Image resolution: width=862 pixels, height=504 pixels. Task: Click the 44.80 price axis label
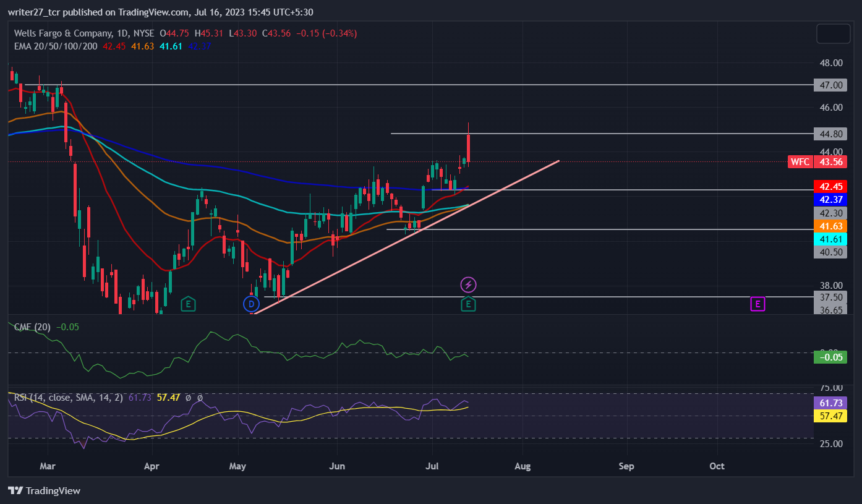pyautogui.click(x=830, y=134)
